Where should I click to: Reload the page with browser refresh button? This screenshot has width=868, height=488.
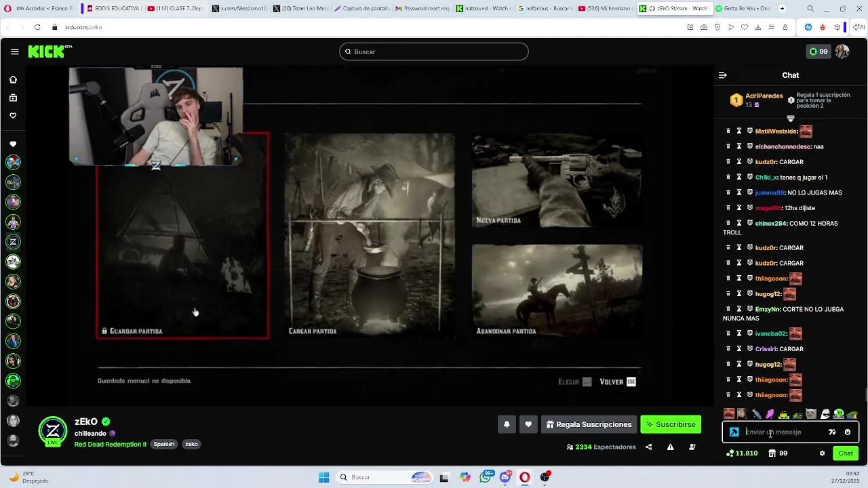click(x=37, y=27)
